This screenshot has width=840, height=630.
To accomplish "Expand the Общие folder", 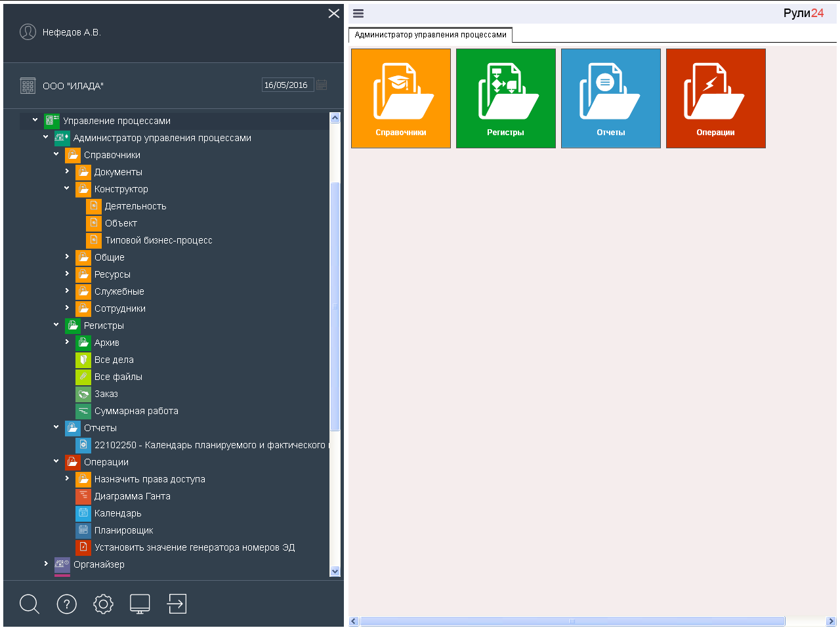I will 67,257.
